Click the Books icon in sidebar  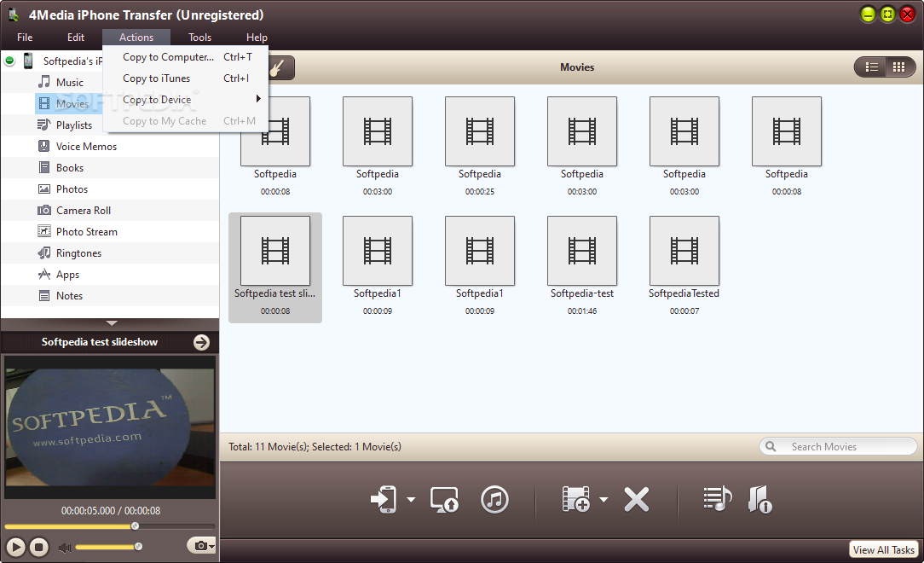(x=44, y=167)
